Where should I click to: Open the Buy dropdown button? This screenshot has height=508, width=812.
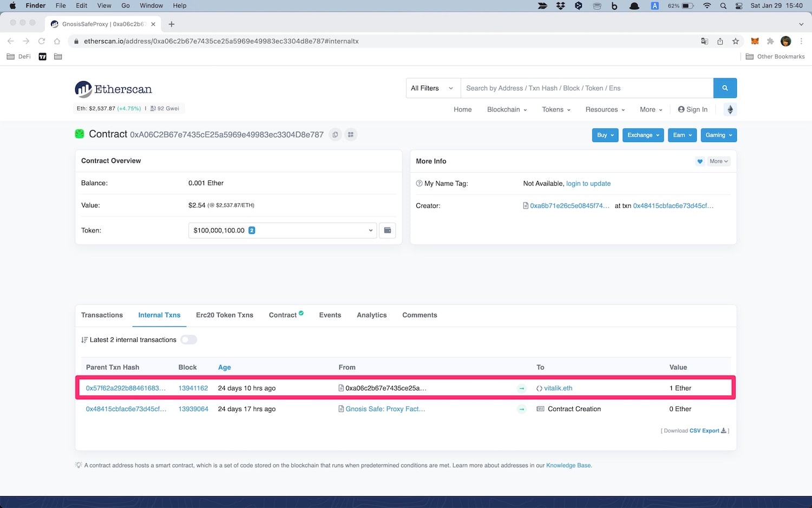click(x=605, y=135)
